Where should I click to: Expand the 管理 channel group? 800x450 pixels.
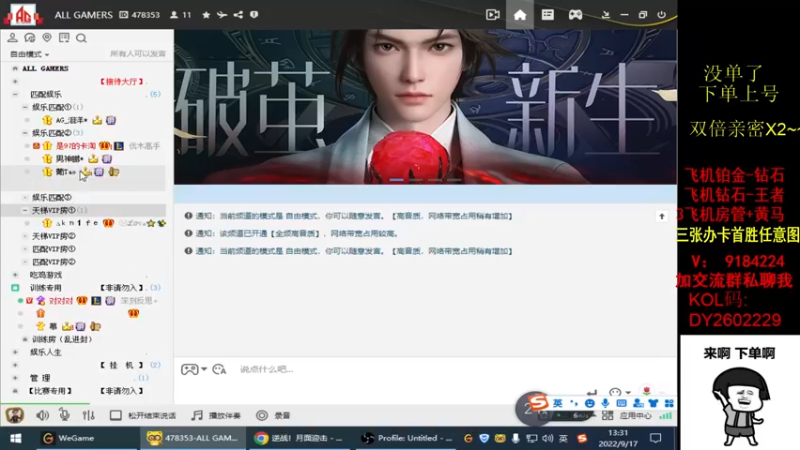coord(15,378)
